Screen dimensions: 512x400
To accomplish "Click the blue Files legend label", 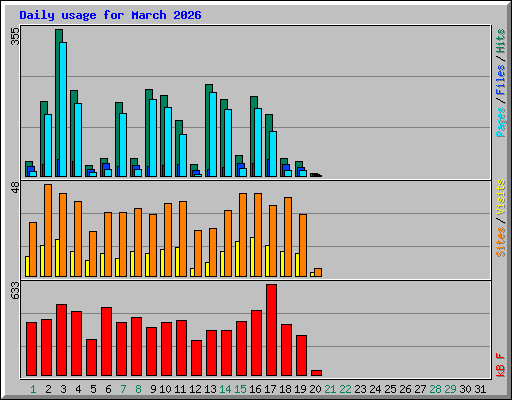I will pyautogui.click(x=501, y=80).
